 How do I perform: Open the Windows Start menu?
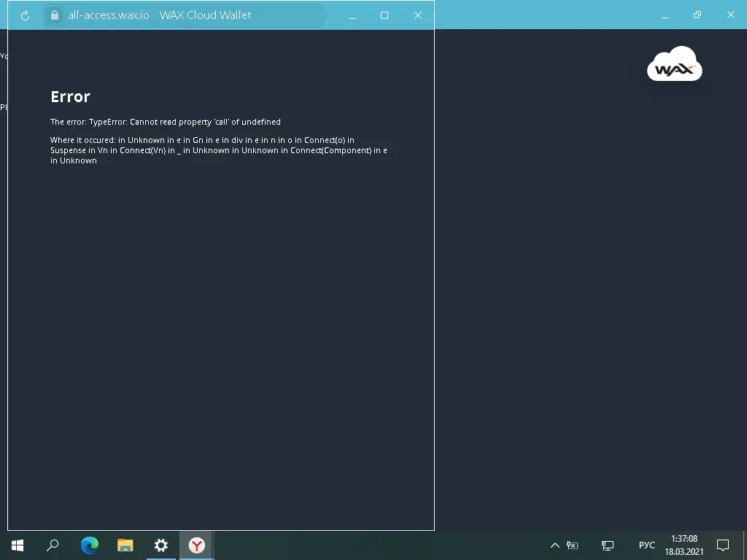tap(18, 545)
